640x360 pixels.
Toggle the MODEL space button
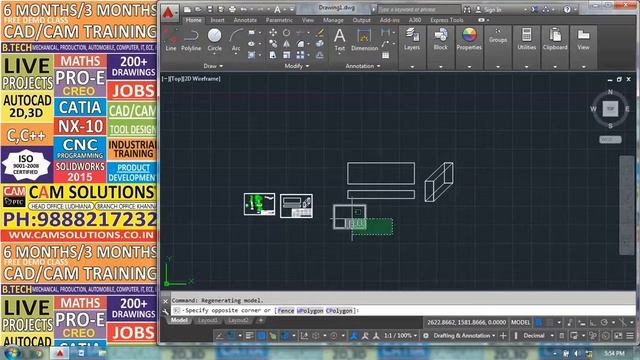[x=520, y=322]
